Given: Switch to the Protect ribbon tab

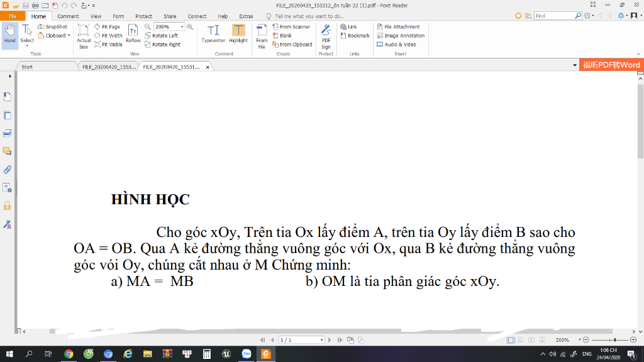Looking at the screenshot, I should (144, 16).
